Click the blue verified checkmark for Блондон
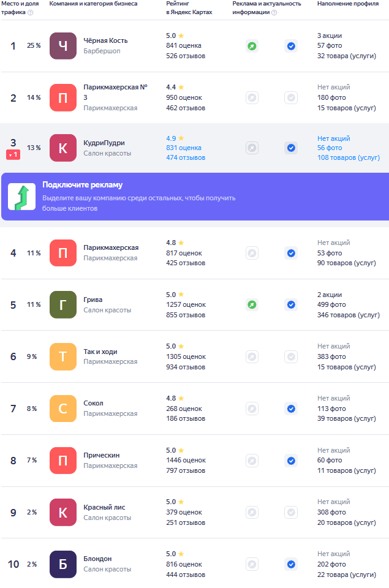389x588 pixels. 291,564
